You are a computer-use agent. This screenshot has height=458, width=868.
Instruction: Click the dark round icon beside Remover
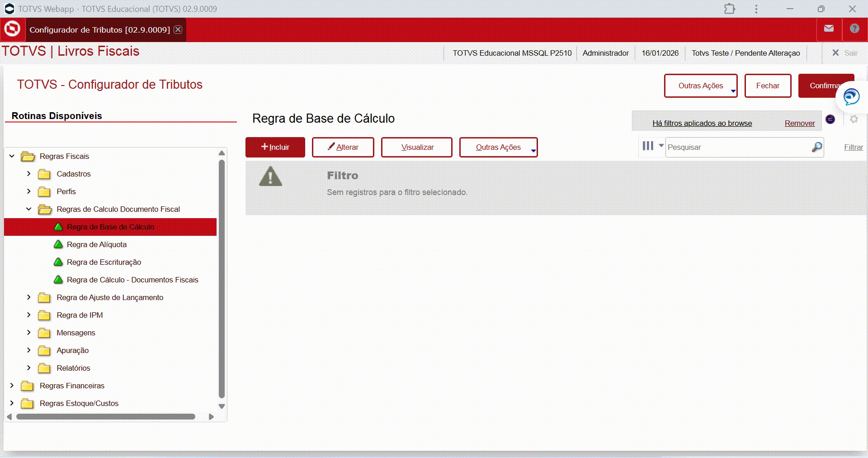pyautogui.click(x=830, y=119)
